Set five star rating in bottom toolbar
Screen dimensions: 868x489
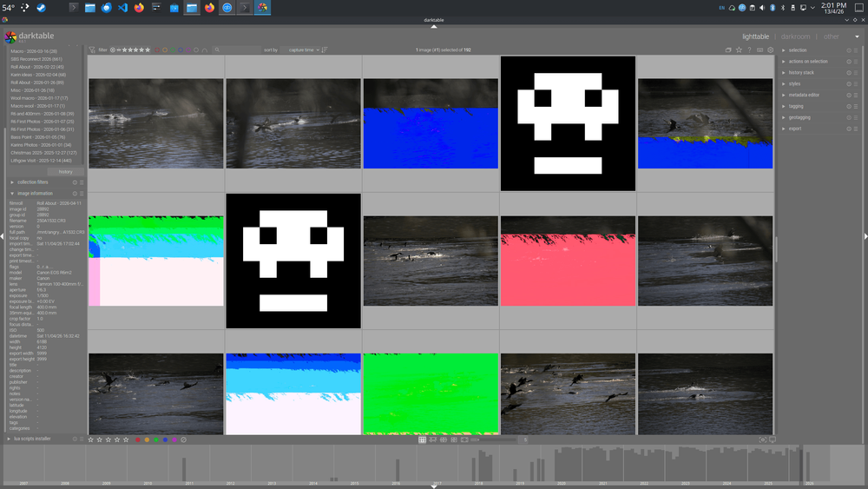(126, 439)
